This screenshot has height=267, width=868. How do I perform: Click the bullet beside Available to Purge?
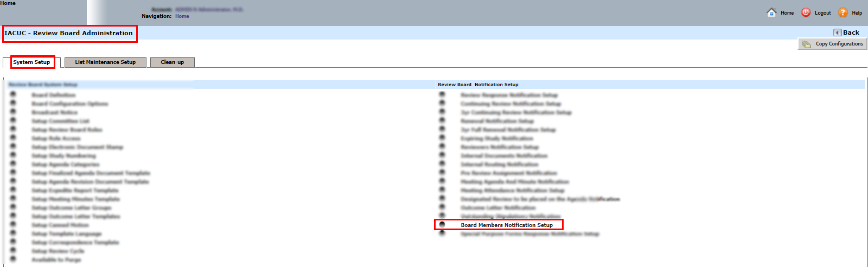click(13, 259)
